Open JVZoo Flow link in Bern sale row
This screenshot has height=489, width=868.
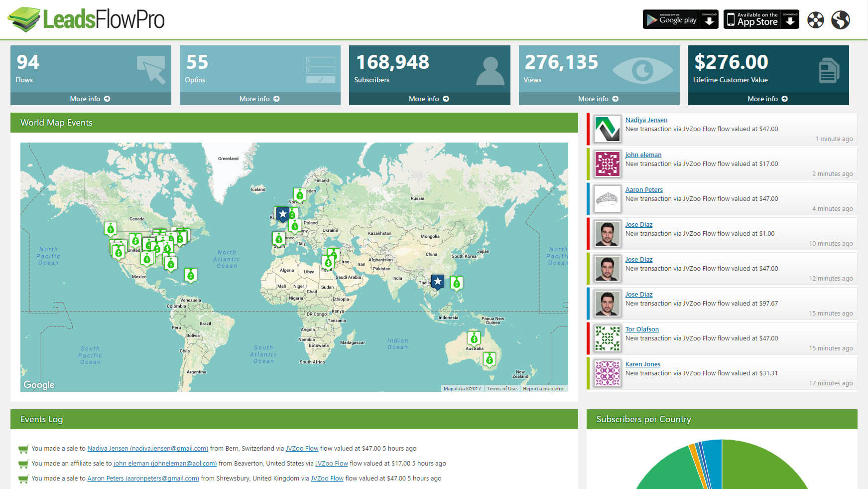click(x=302, y=449)
